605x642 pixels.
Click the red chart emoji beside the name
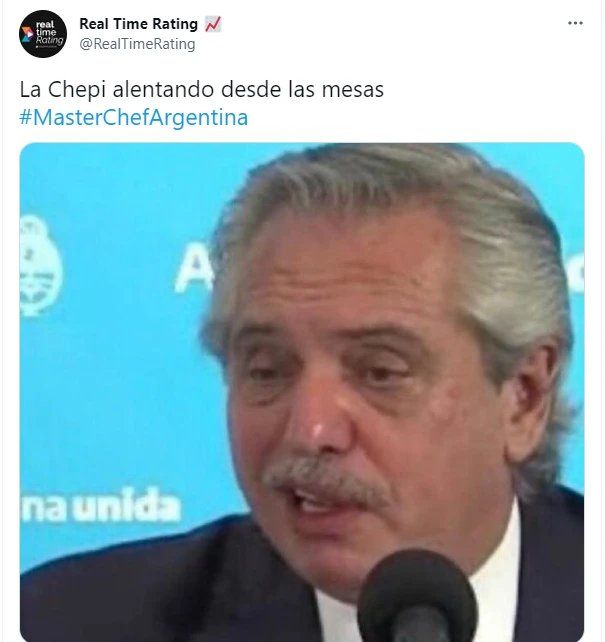pyautogui.click(x=213, y=24)
